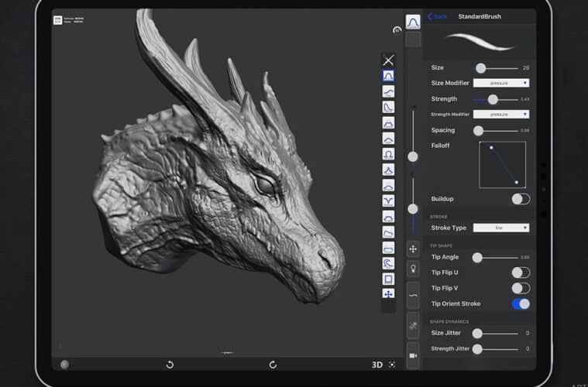Viewport: 588px width, 387px height.
Task: Open the Size Modifier dropdown
Action: point(501,83)
